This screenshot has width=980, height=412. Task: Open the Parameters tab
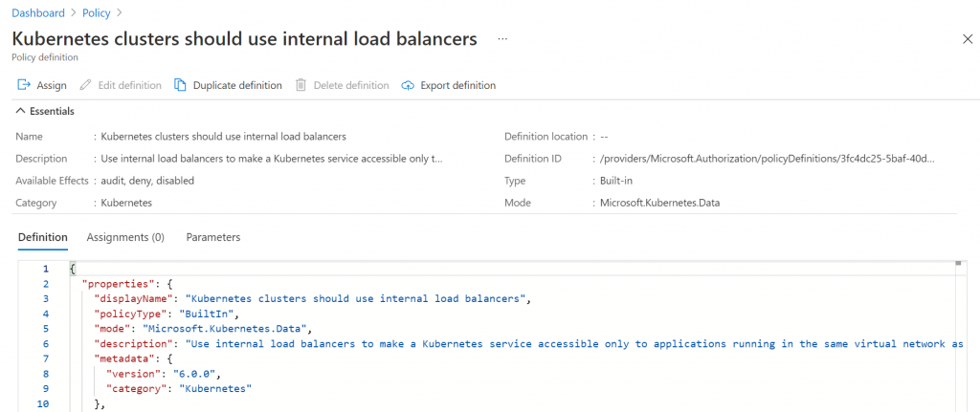(x=213, y=237)
